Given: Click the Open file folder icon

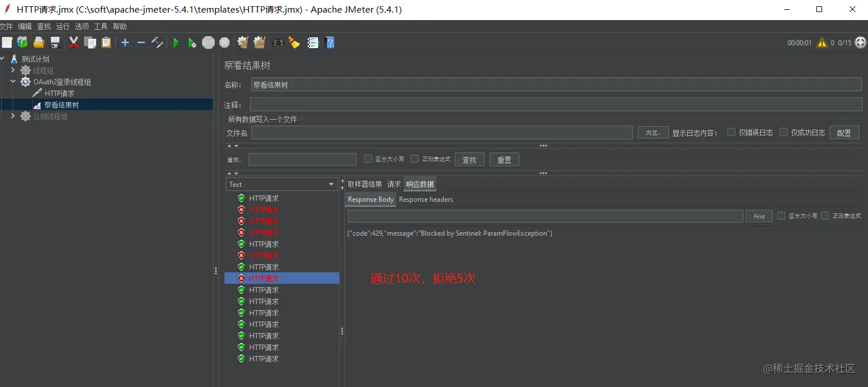Looking at the screenshot, I should click(38, 42).
